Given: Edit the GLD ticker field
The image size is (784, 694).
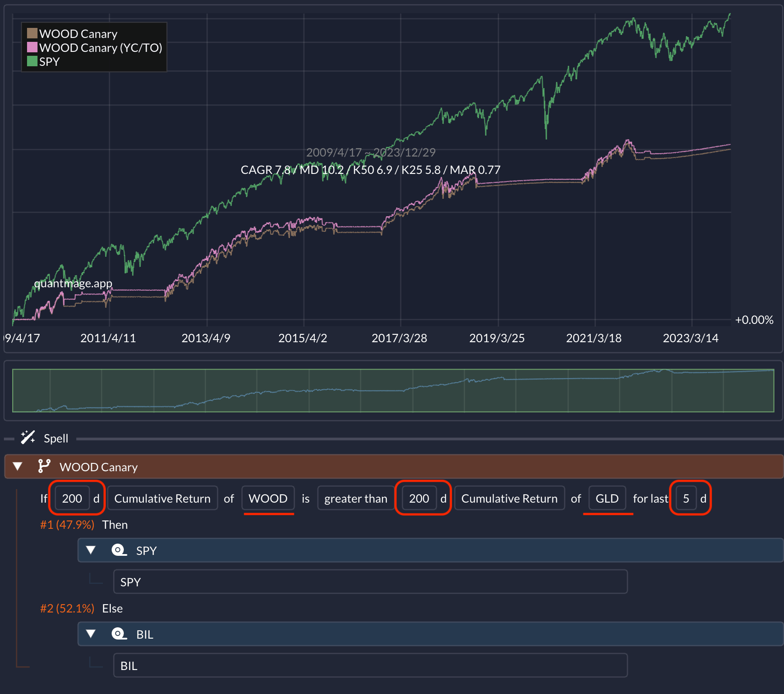Looking at the screenshot, I should (607, 498).
